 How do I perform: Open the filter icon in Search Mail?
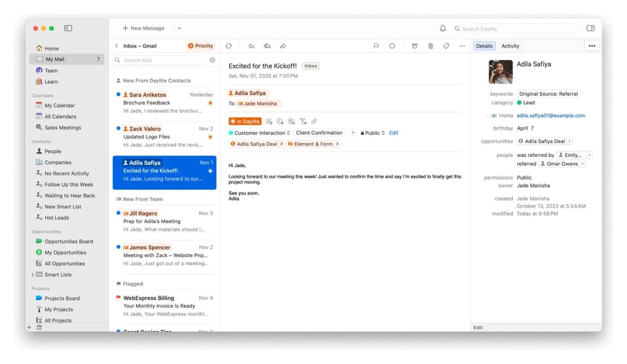click(x=213, y=60)
